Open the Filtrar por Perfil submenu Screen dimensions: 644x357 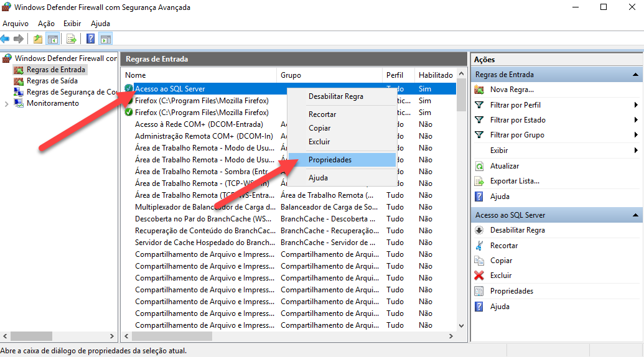636,105
